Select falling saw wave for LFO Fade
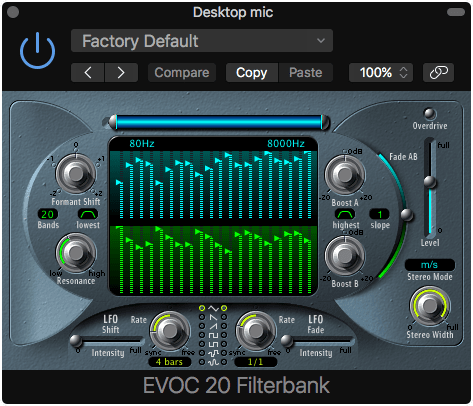473x406 pixels. (x=224, y=317)
